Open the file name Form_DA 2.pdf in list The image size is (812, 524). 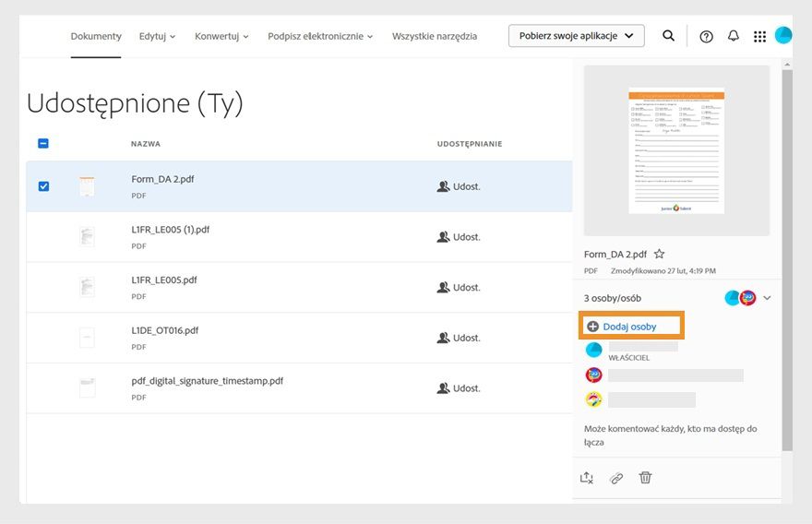pyautogui.click(x=162, y=179)
